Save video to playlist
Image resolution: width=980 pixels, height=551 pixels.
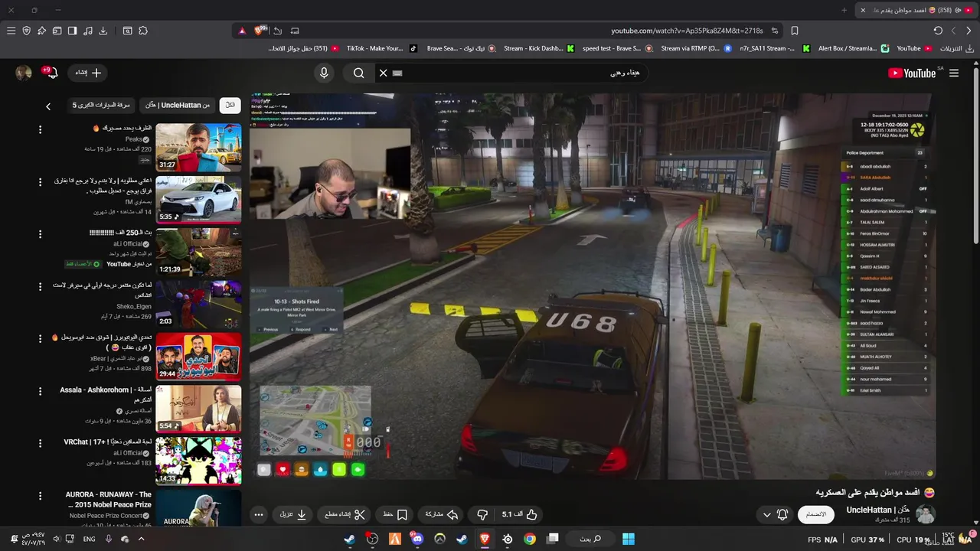(x=396, y=514)
